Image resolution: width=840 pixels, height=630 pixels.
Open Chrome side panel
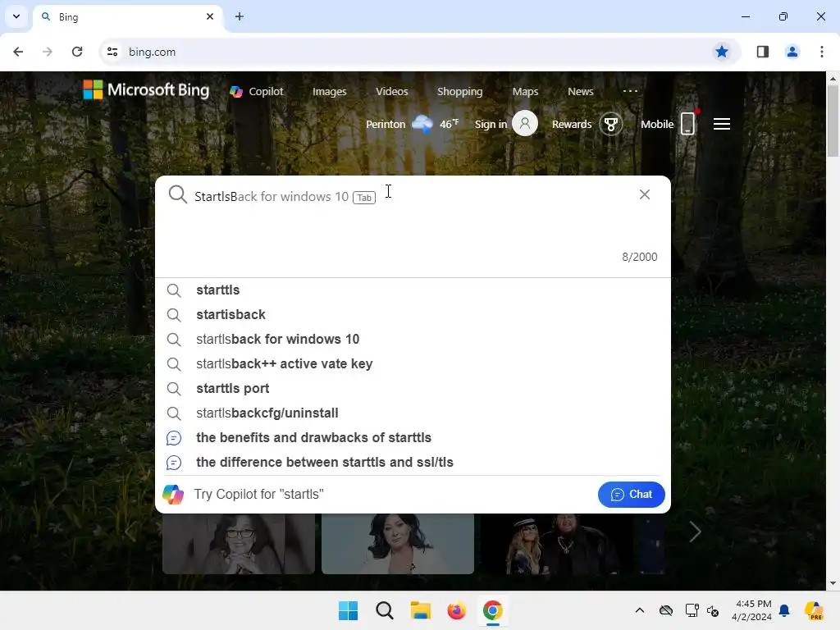pos(763,52)
